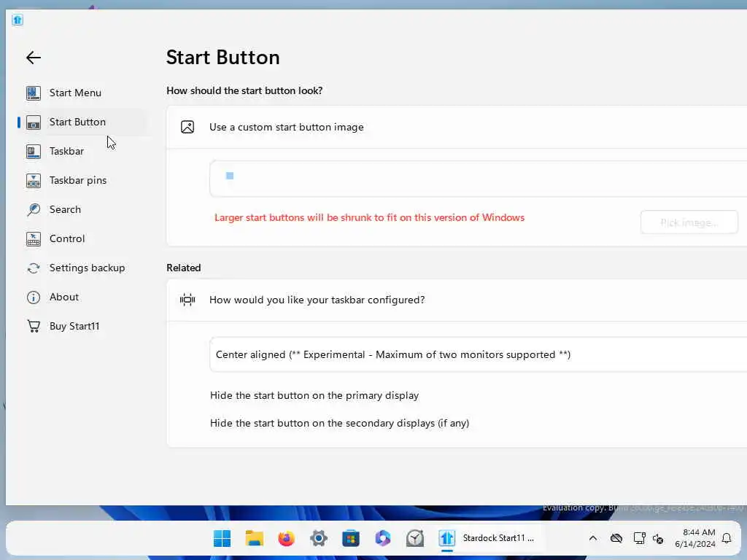Click the taskbar configuration icon
This screenshot has height=560, width=747.
187,300
